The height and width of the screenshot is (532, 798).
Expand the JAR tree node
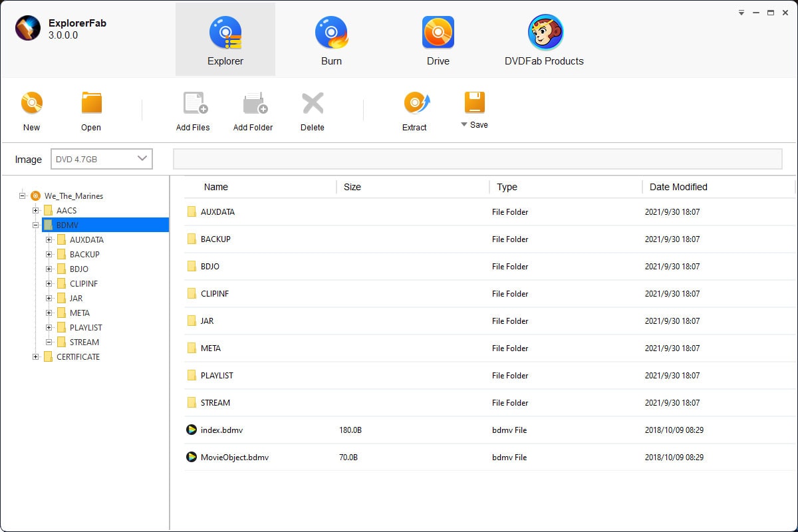click(49, 298)
